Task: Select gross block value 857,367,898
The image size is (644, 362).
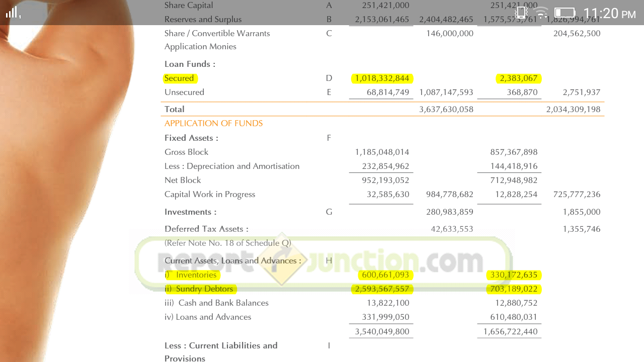Action: [514, 152]
